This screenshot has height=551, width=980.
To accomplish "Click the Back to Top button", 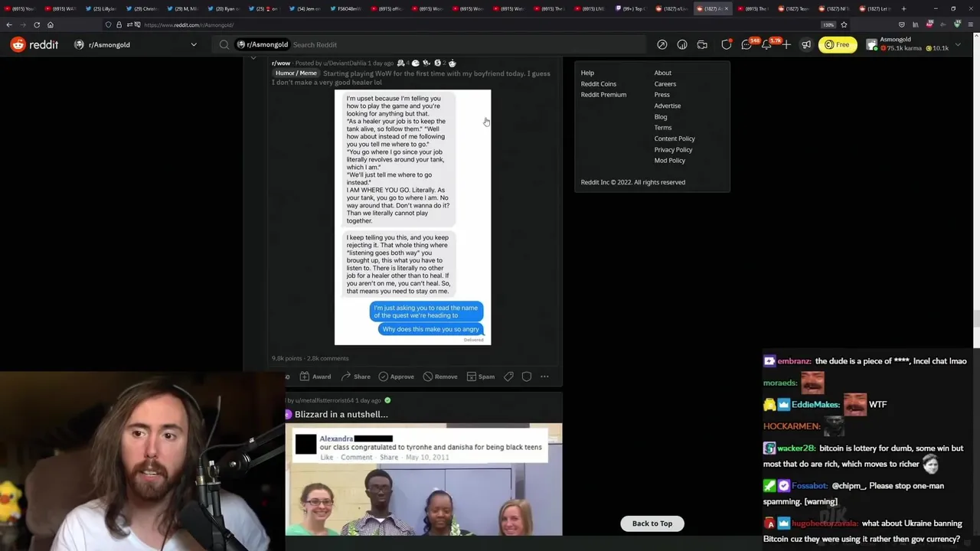I will (x=652, y=523).
